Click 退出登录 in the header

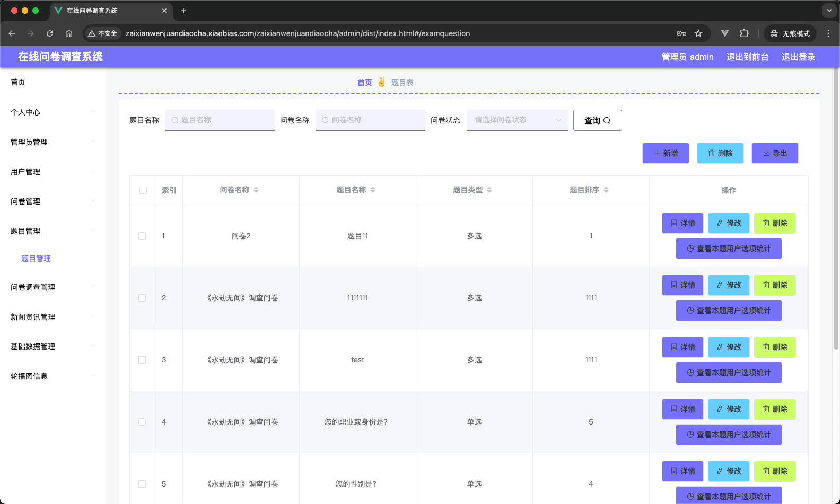point(799,57)
